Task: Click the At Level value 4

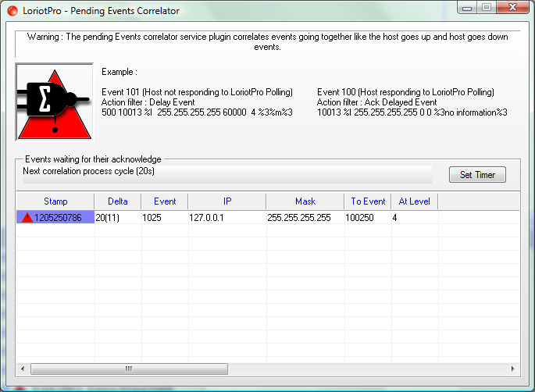Action: pos(394,217)
